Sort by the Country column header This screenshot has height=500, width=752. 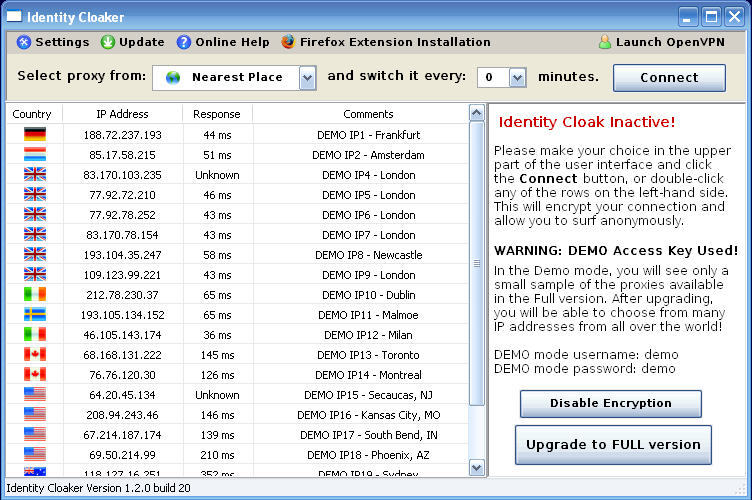[x=32, y=114]
